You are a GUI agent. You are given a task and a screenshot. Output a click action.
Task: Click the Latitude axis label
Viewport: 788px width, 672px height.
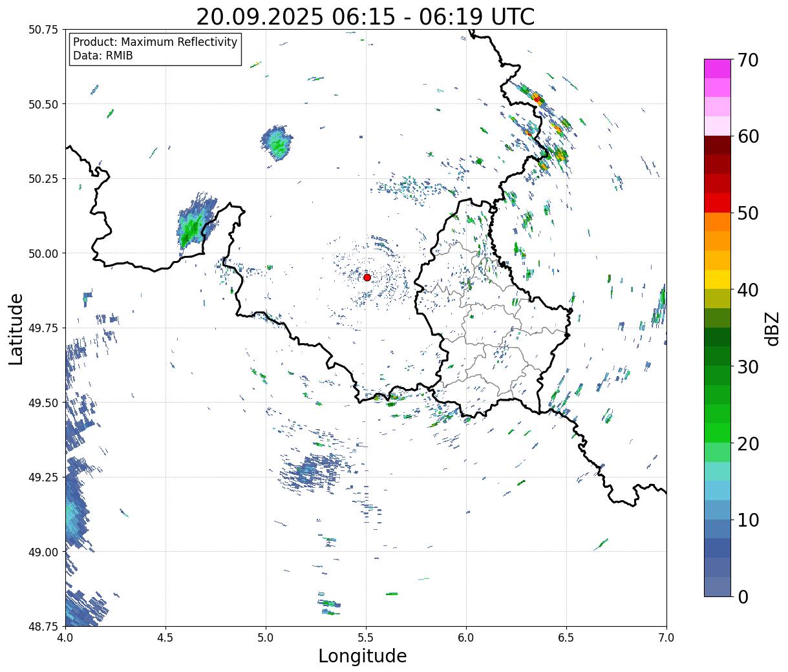(16, 328)
